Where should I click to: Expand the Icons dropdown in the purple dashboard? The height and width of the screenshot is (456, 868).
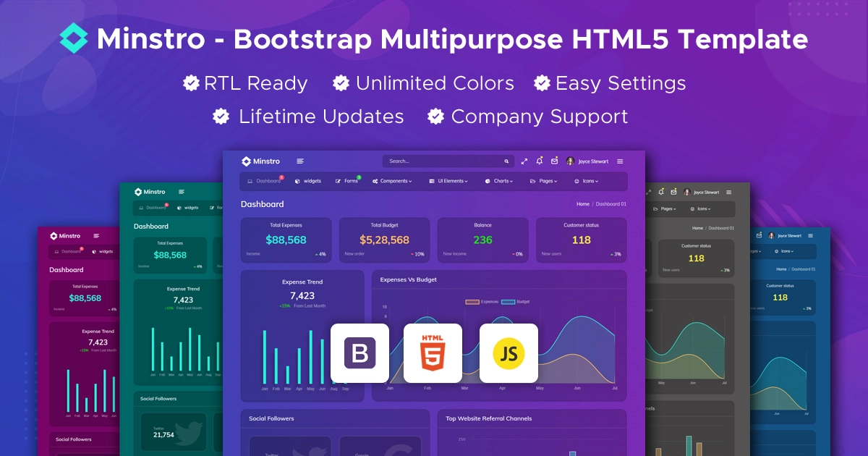tap(587, 181)
